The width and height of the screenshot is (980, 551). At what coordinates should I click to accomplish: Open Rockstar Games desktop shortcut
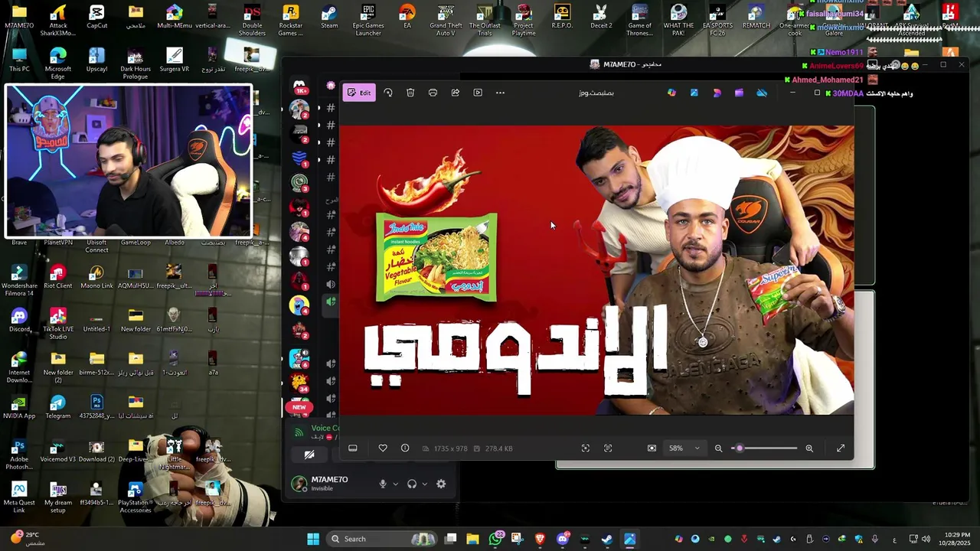290,20
